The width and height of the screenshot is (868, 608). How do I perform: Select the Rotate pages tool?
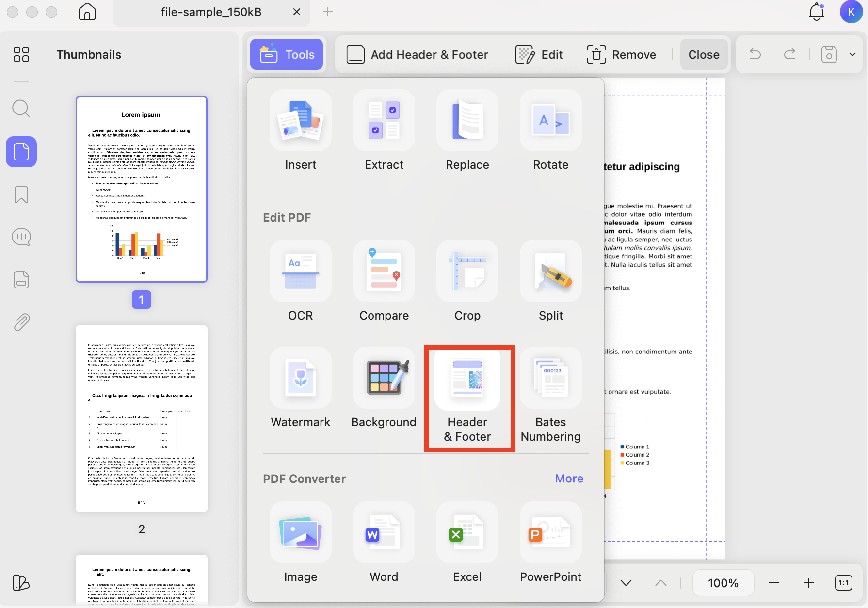pyautogui.click(x=550, y=132)
